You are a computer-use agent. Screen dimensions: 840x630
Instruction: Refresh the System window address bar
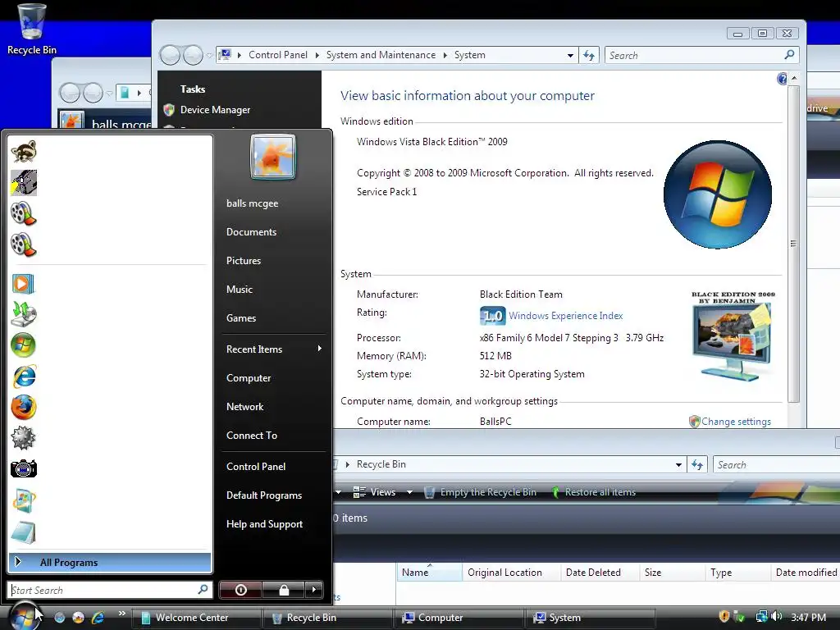pyautogui.click(x=589, y=55)
